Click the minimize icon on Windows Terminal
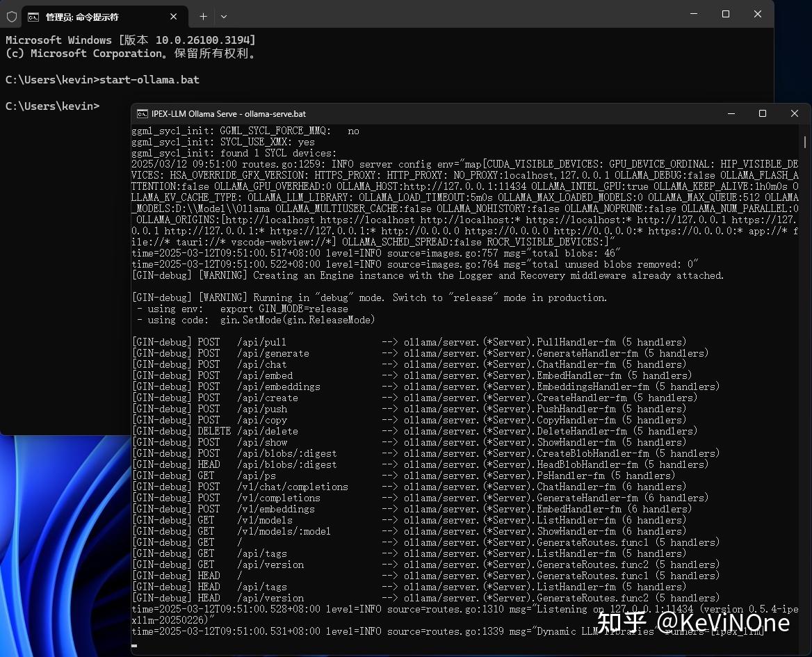This screenshot has width=812, height=657. pos(693,14)
